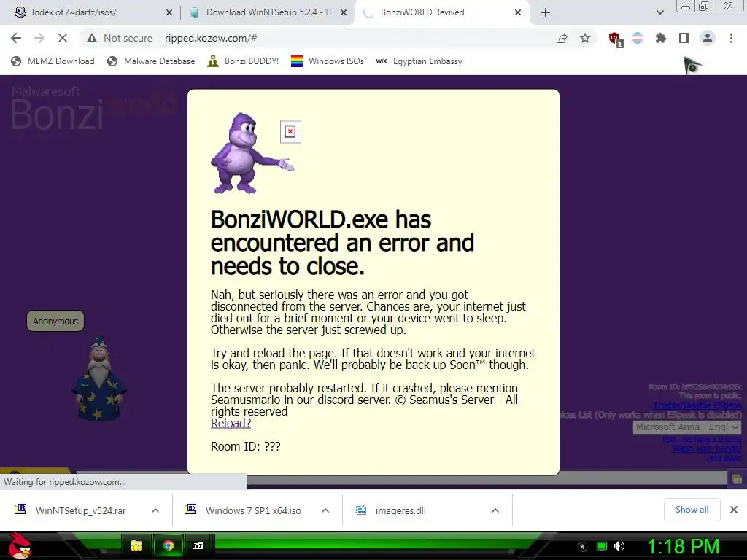Image resolution: width=747 pixels, height=560 pixels.
Task: Click the broken image icon beside Bonzi
Action: coord(290,132)
